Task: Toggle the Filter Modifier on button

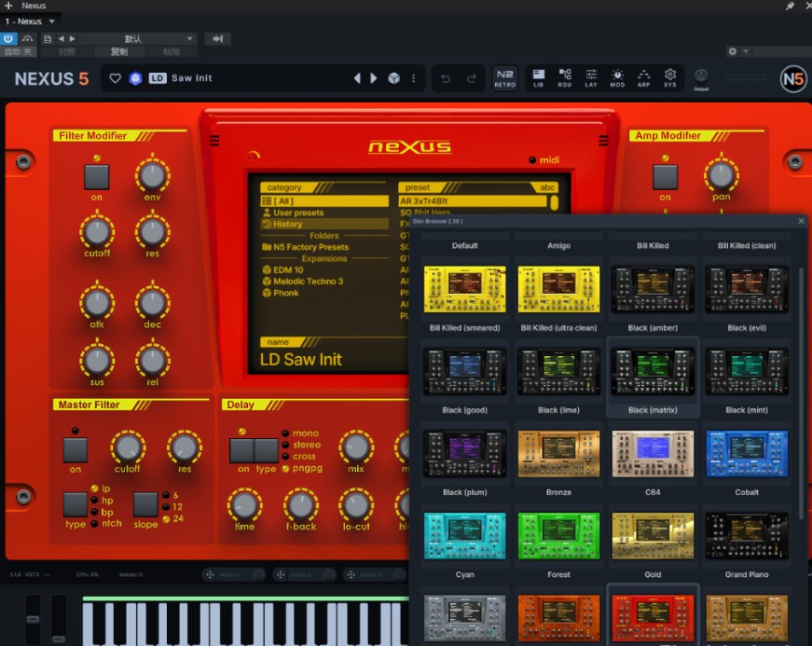Action: coord(97,176)
